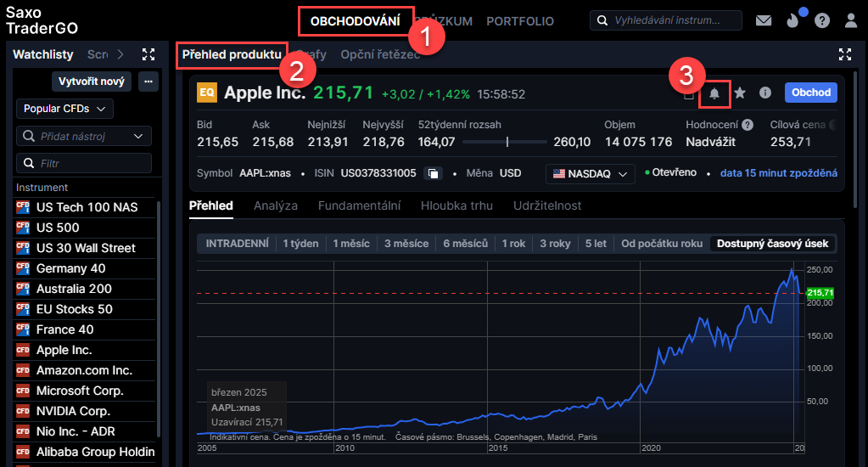The height and width of the screenshot is (467, 868).
Task: Open the watchlist three-dots menu
Action: (x=148, y=82)
